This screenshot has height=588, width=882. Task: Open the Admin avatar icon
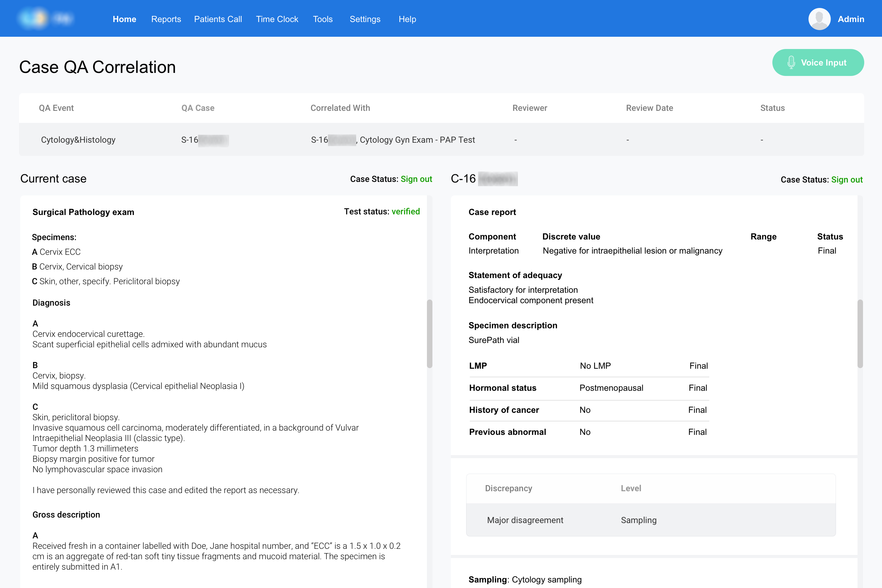820,19
